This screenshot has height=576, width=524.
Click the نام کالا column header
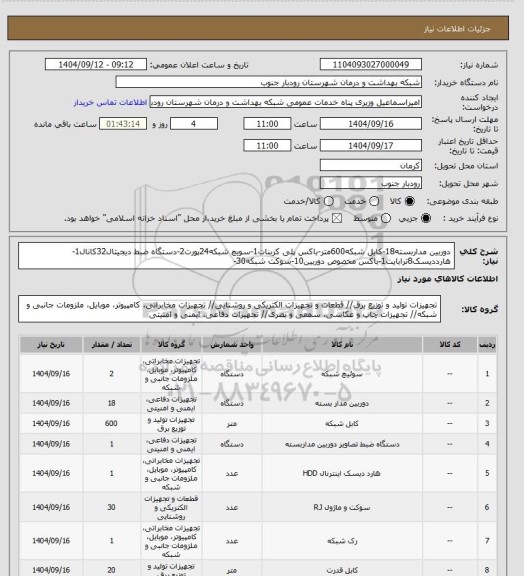coord(342,345)
